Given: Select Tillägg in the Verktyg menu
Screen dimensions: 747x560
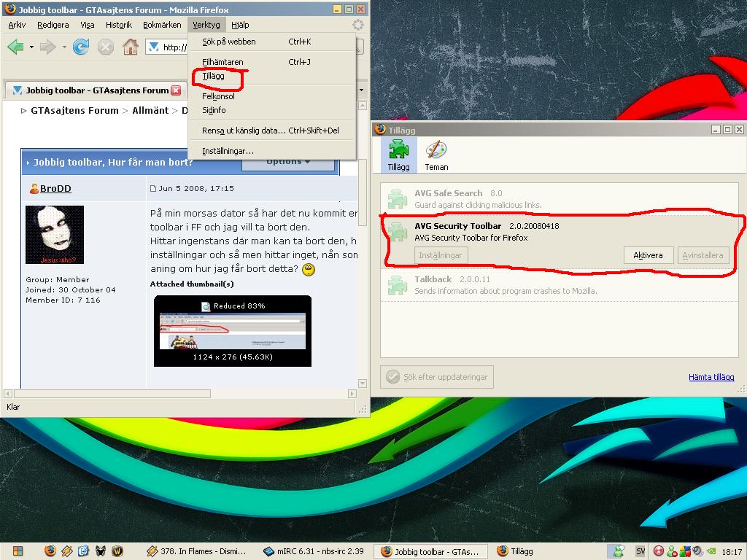Looking at the screenshot, I should pos(271,76).
